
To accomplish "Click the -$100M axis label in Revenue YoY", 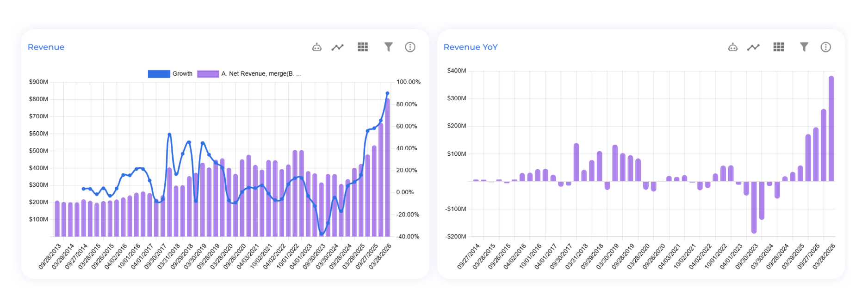I will point(456,209).
